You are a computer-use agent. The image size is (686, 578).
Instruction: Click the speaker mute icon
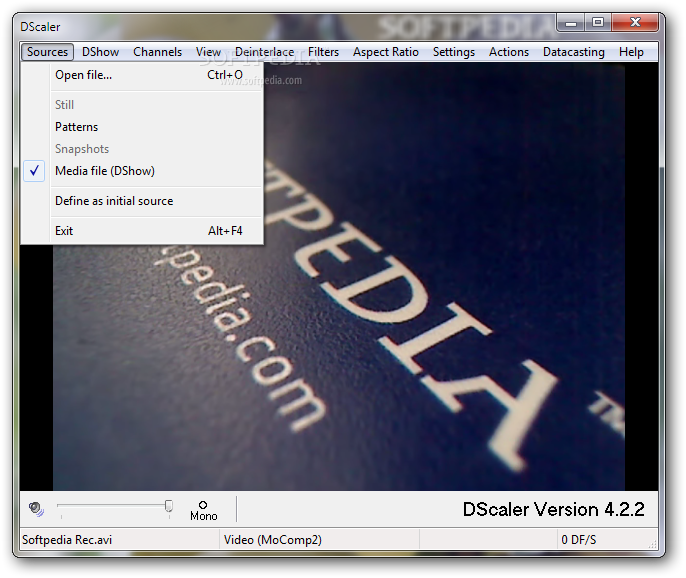36,509
